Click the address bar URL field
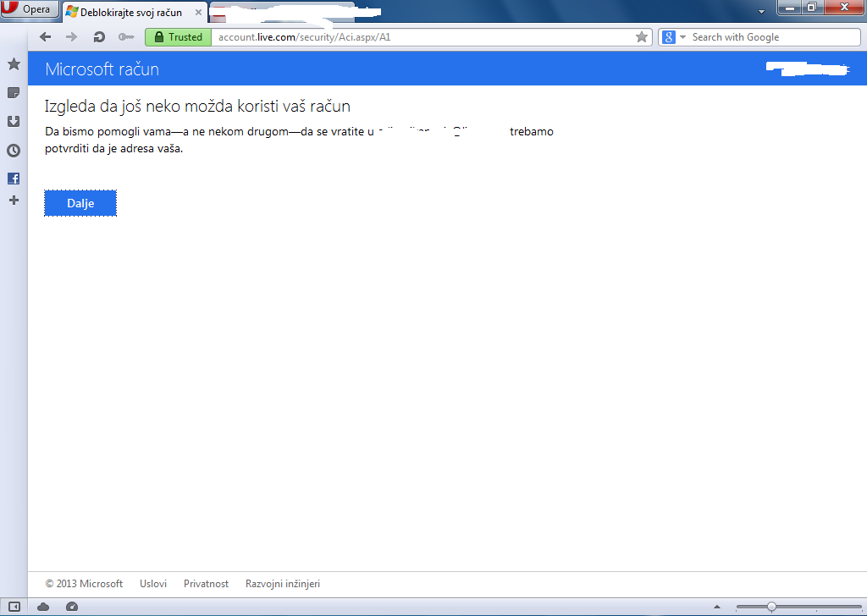 (x=423, y=37)
